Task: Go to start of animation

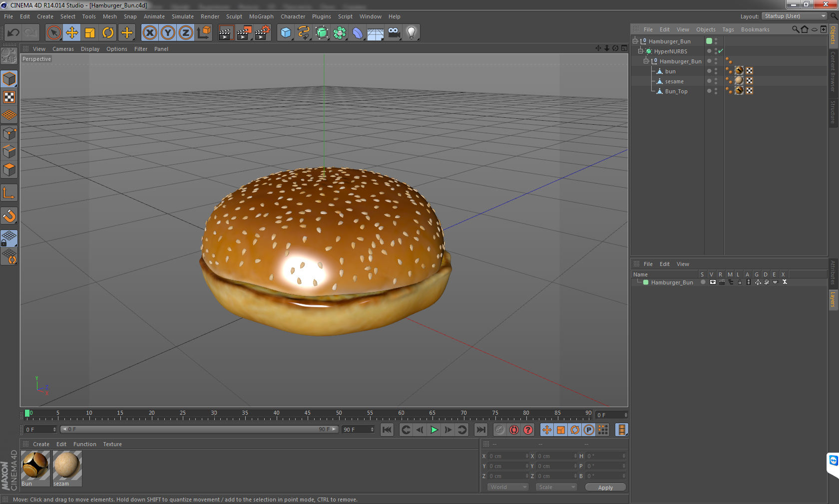Action: pyautogui.click(x=387, y=430)
